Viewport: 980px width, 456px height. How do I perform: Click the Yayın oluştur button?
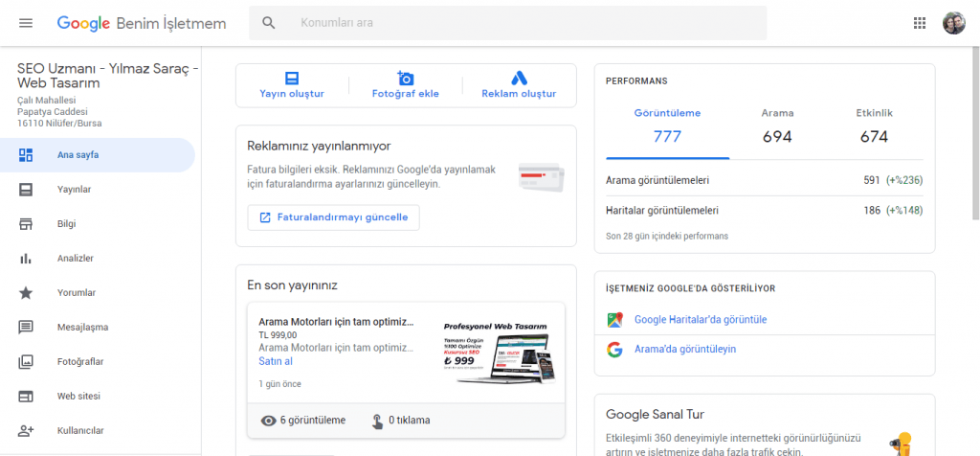(292, 85)
